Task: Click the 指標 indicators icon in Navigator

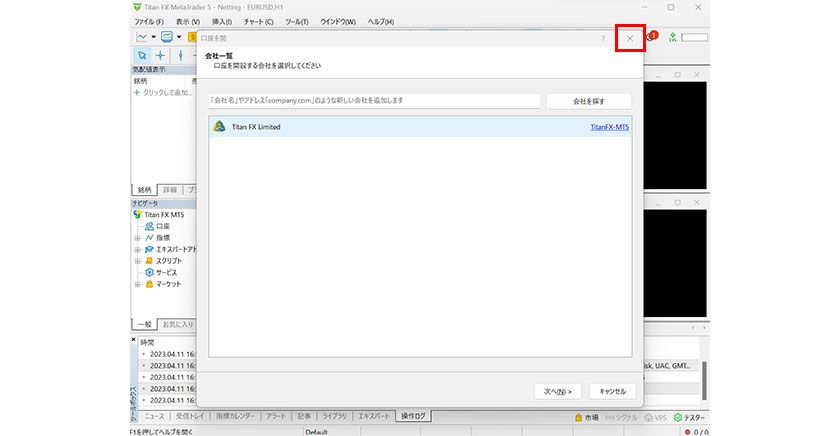Action: click(x=149, y=238)
